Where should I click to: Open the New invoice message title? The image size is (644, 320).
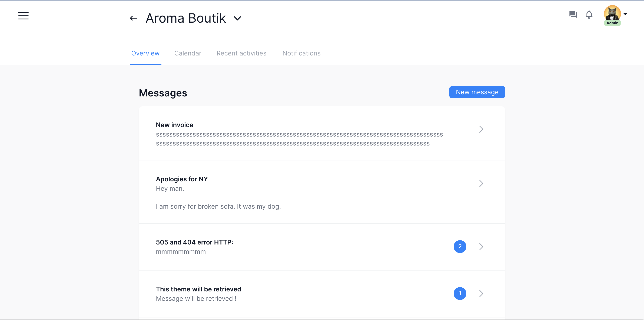pos(174,125)
